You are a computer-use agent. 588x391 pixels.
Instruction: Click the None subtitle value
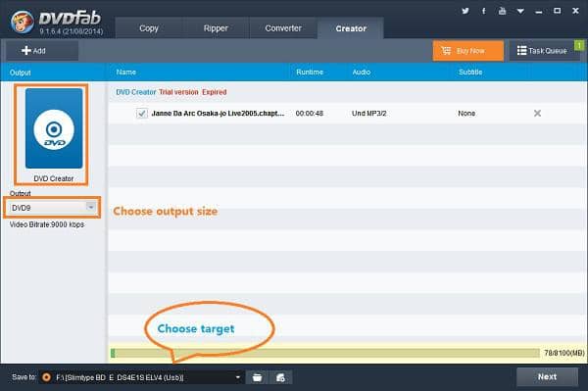coord(466,114)
